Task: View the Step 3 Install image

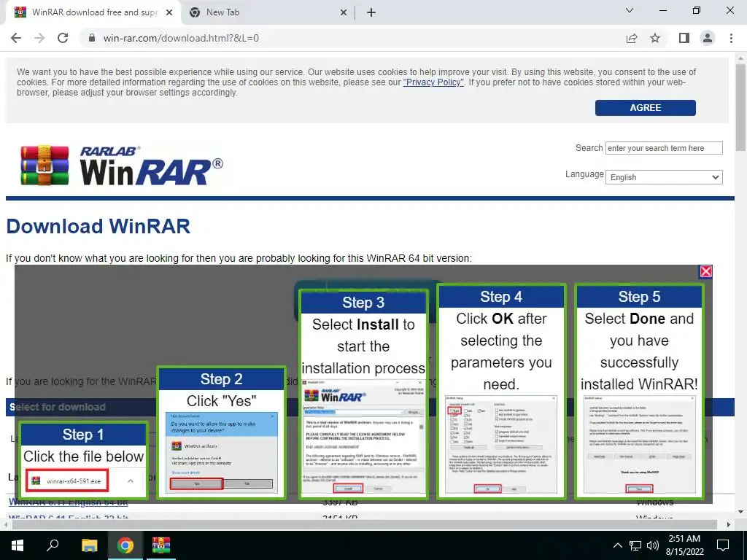Action: click(363, 394)
